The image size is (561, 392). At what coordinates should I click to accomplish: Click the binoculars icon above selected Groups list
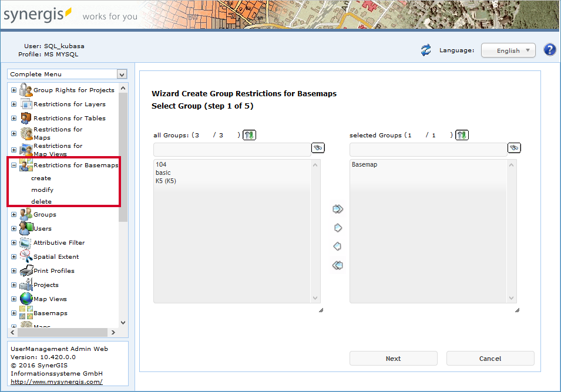click(513, 147)
